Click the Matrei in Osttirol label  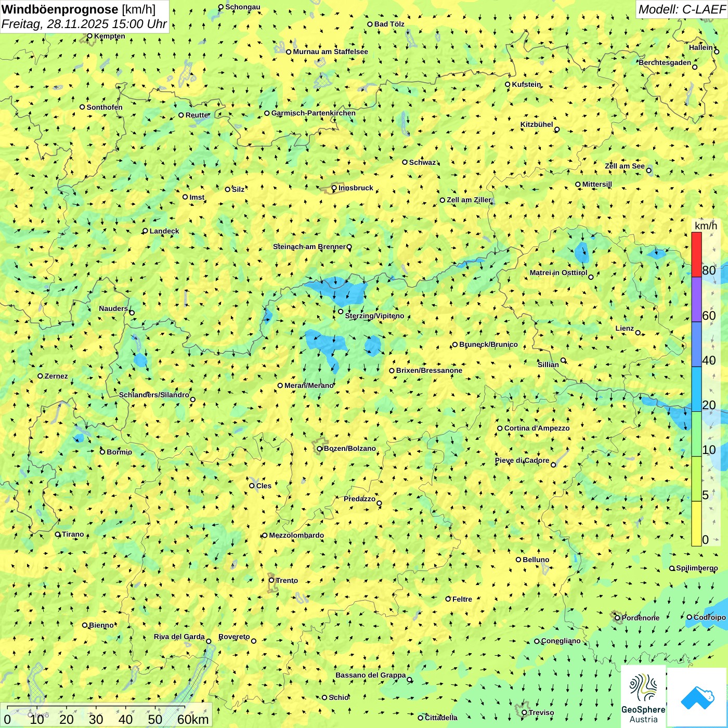click(558, 272)
